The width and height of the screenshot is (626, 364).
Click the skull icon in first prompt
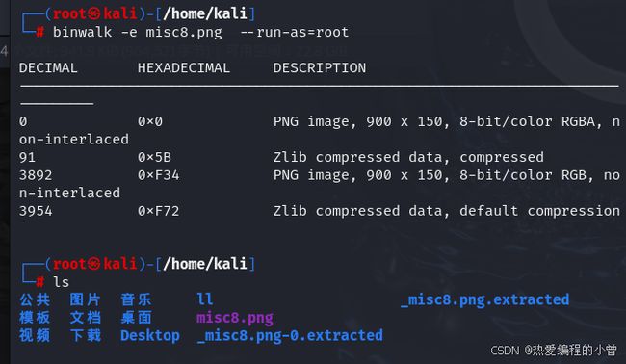pyautogui.click(x=93, y=14)
